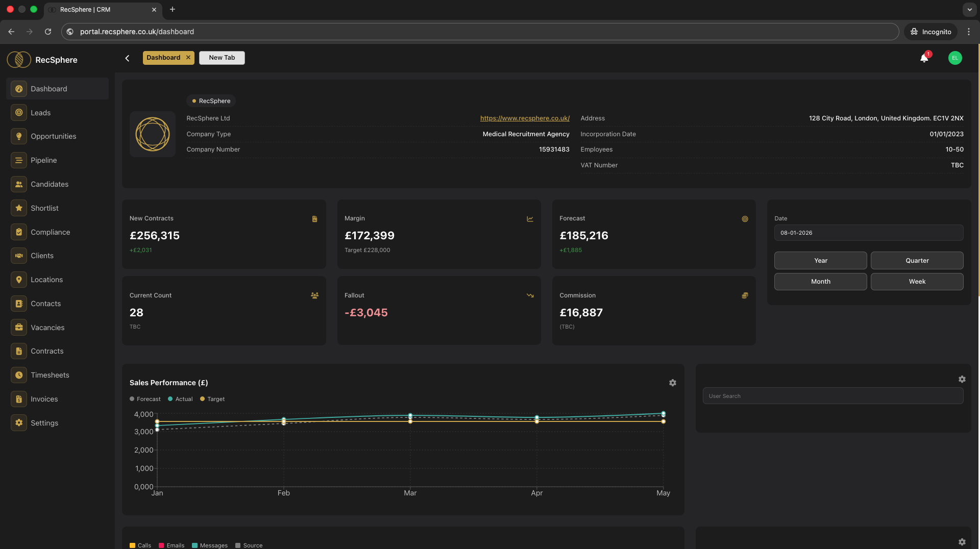Open the Invoices sidebar icon
Image resolution: width=980 pixels, height=549 pixels.
click(x=19, y=399)
